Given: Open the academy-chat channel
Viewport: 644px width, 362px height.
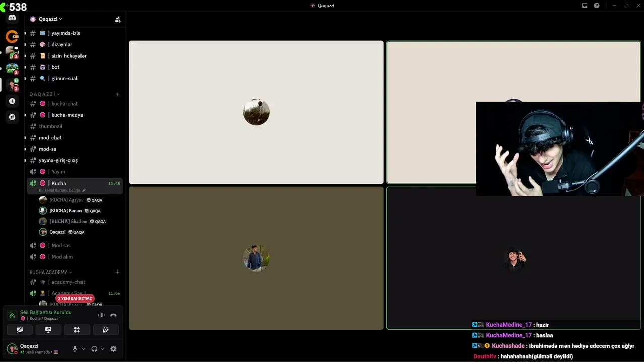Looking at the screenshot, I should [74, 282].
